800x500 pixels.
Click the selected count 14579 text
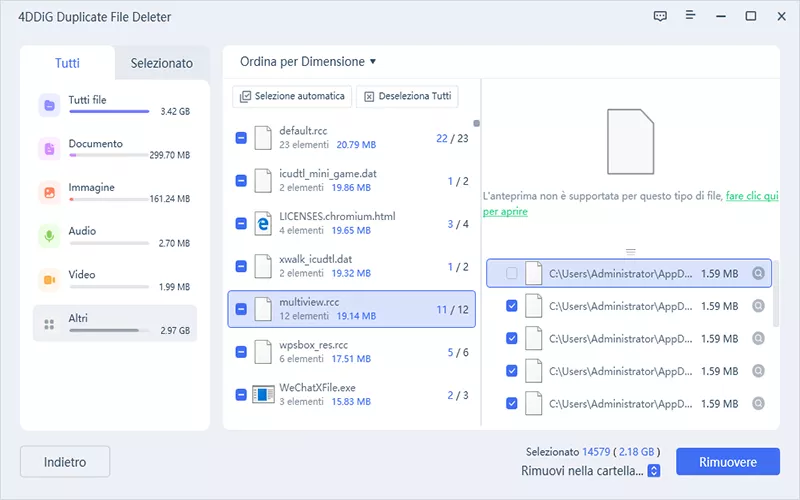pyautogui.click(x=596, y=452)
